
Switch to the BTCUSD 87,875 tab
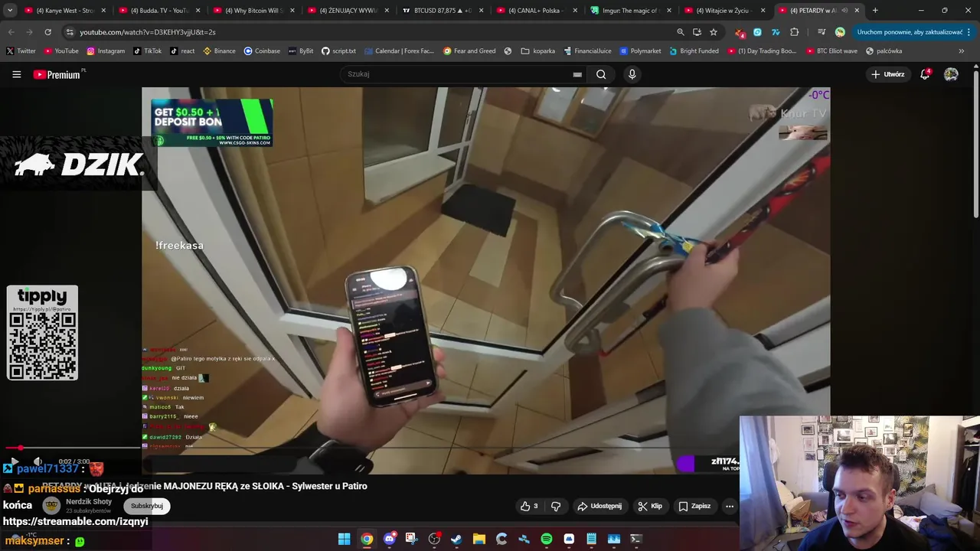pos(442,11)
